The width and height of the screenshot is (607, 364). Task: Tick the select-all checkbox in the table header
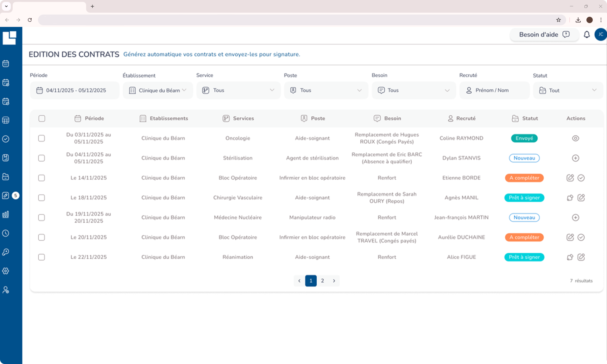pyautogui.click(x=42, y=119)
